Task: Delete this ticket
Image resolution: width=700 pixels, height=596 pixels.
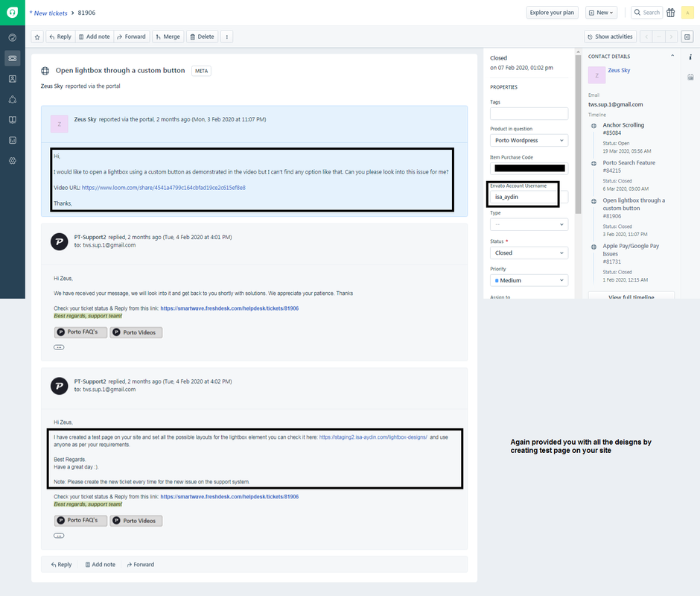Action: (x=202, y=37)
